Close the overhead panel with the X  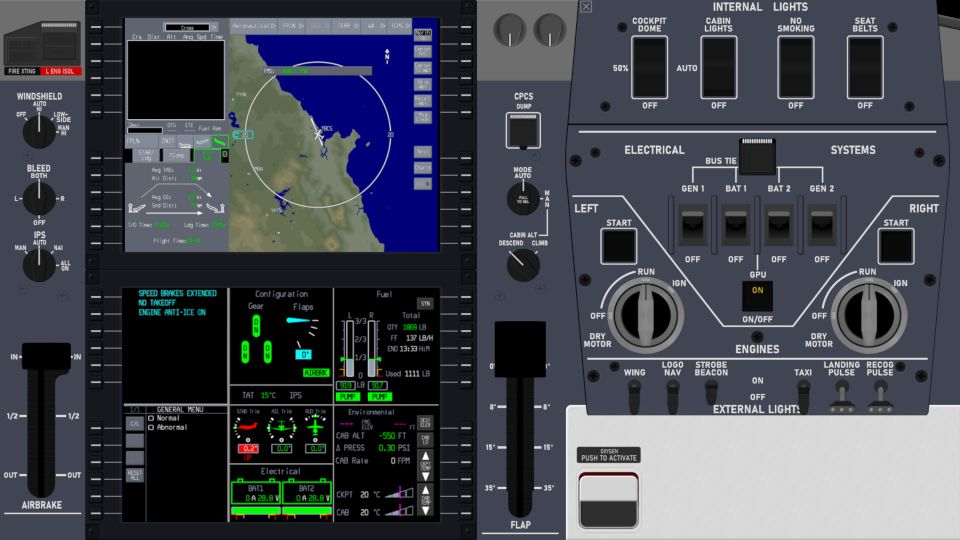pyautogui.click(x=586, y=7)
